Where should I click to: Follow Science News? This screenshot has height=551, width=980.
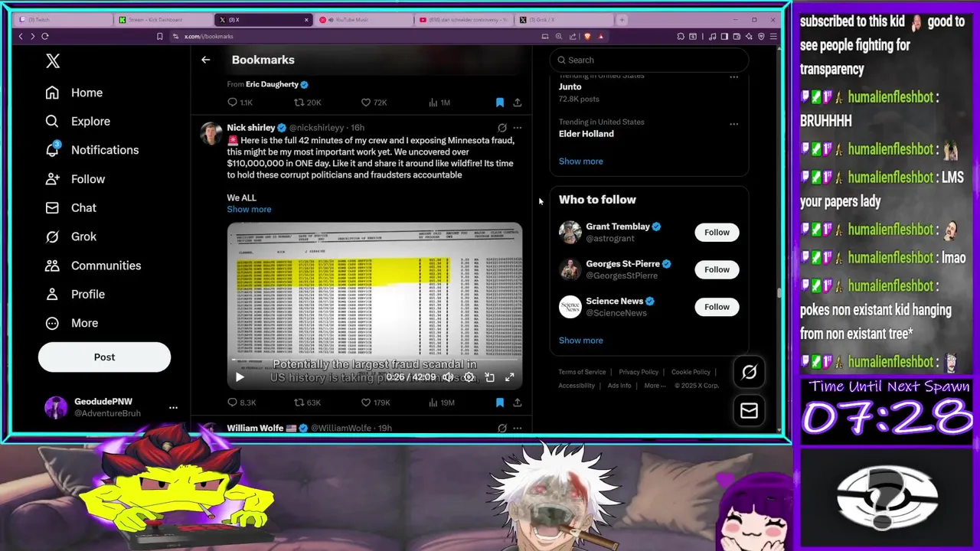[717, 307]
